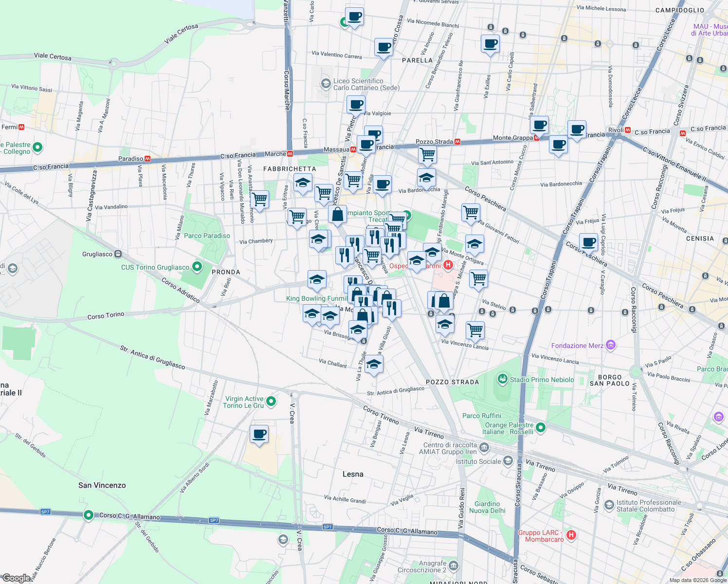Click the cafe marker at top near Via Carlo

coord(354,17)
